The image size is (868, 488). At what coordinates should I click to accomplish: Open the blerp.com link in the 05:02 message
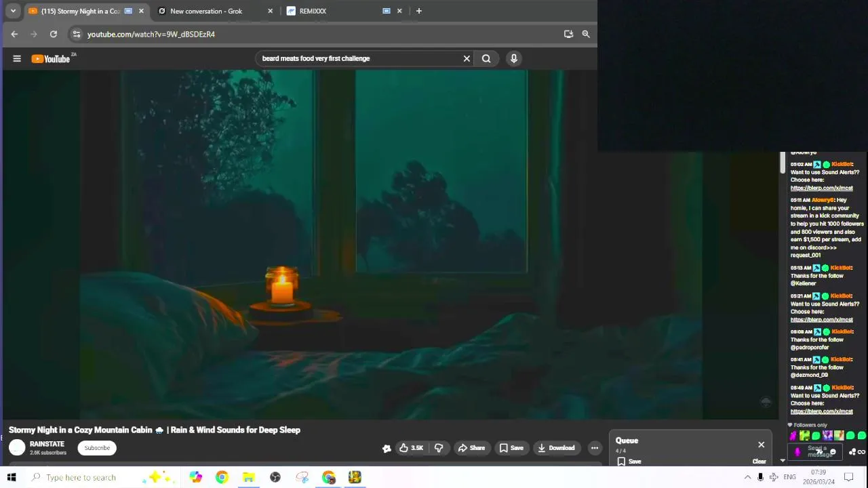point(821,188)
